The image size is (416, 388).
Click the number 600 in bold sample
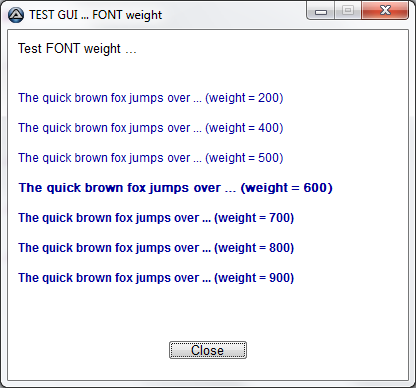[315, 188]
